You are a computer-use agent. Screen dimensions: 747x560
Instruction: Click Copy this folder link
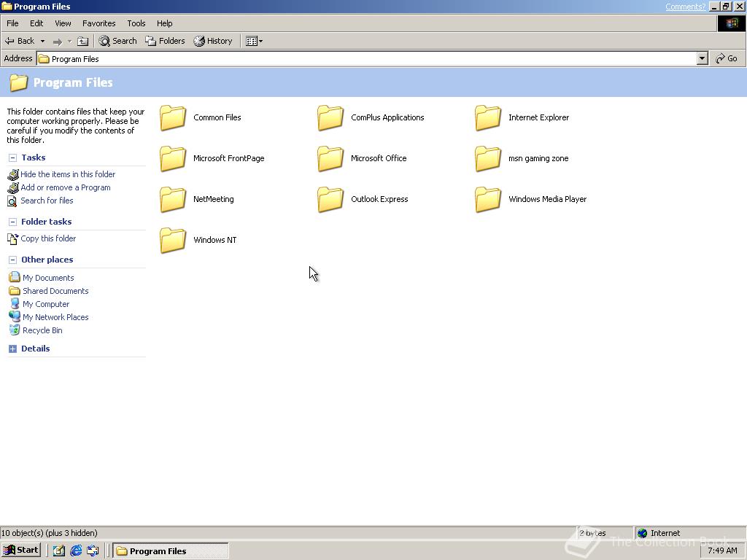[x=48, y=238]
